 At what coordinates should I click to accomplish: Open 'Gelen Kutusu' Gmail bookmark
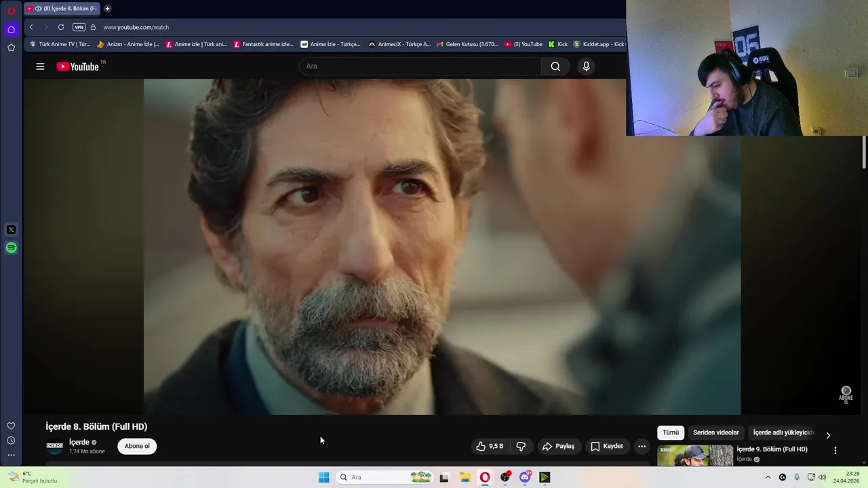coord(467,44)
